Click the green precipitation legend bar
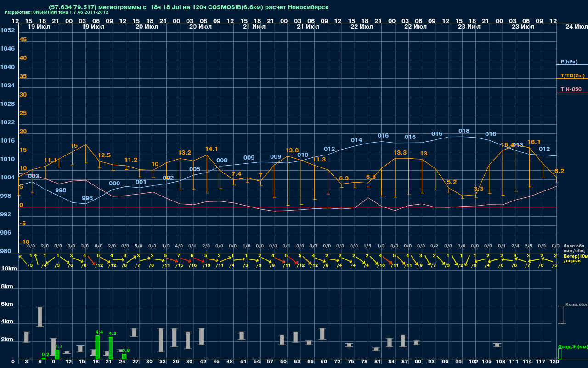Screen dimensions: 588x368 560,354
